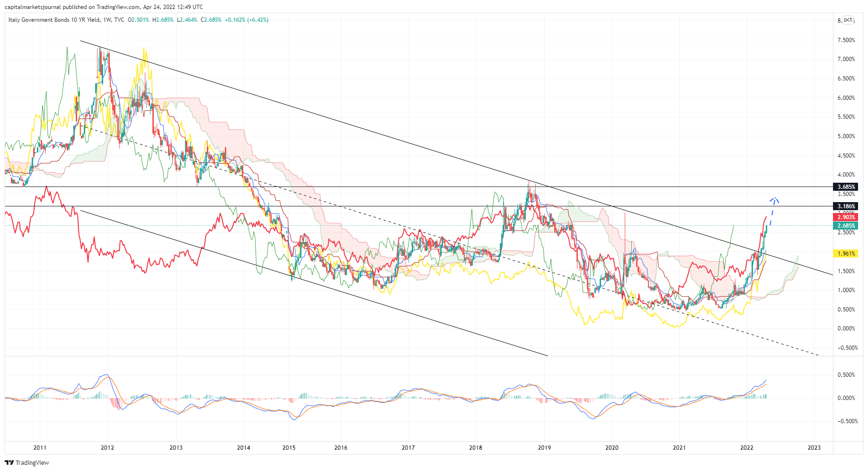Click the 2019 label on the time axis
This screenshot has width=868, height=471.
coord(544,448)
